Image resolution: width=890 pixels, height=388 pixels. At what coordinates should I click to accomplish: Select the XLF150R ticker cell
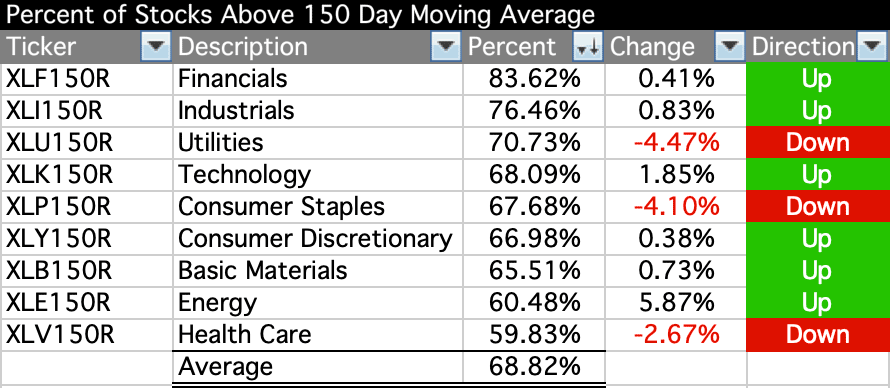click(x=87, y=79)
